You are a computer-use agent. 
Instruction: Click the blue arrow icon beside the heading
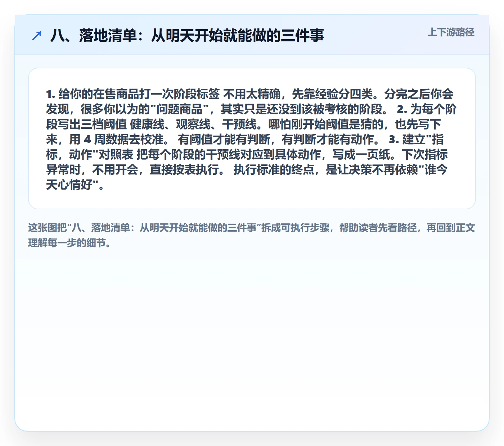[x=37, y=36]
